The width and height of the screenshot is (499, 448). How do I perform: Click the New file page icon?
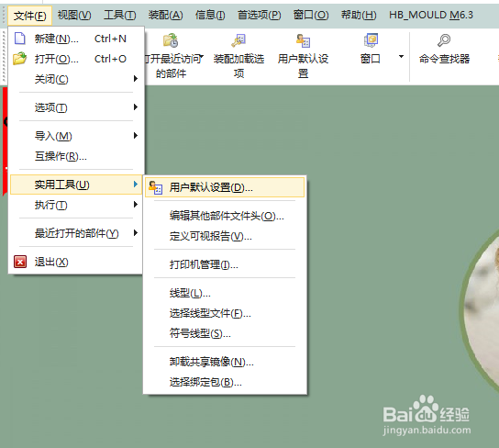pyautogui.click(x=20, y=39)
